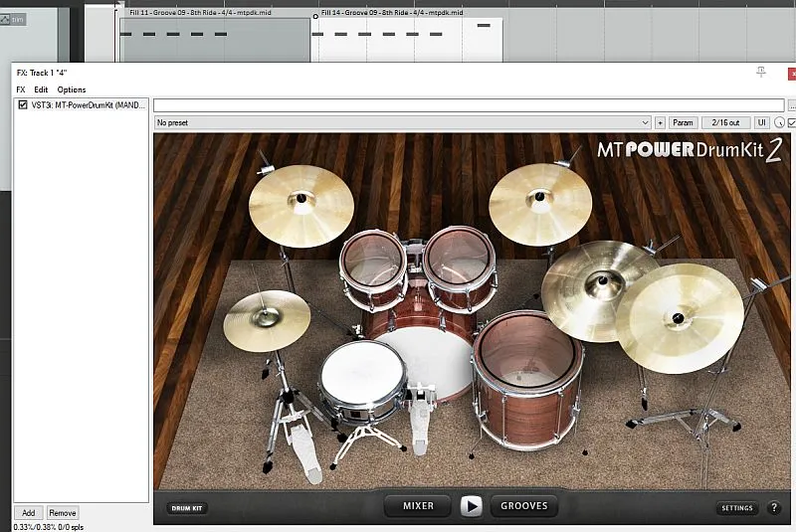The width and height of the screenshot is (796, 532).
Task: Open the Grooves view
Action: [524, 505]
